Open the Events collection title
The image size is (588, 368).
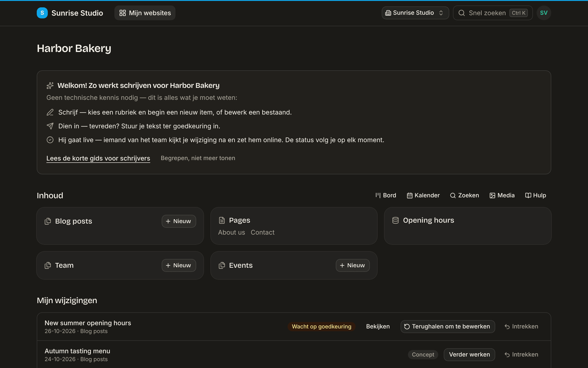pyautogui.click(x=240, y=265)
